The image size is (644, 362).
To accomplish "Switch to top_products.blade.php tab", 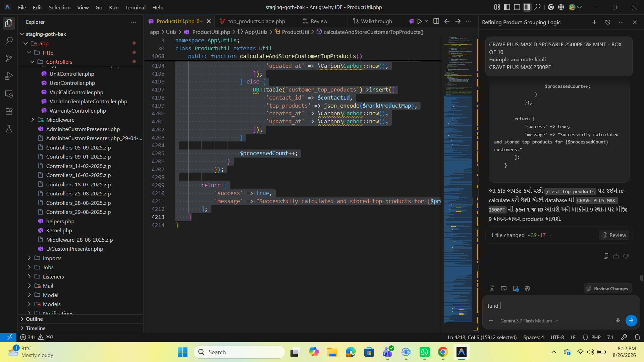I will [x=256, y=21].
